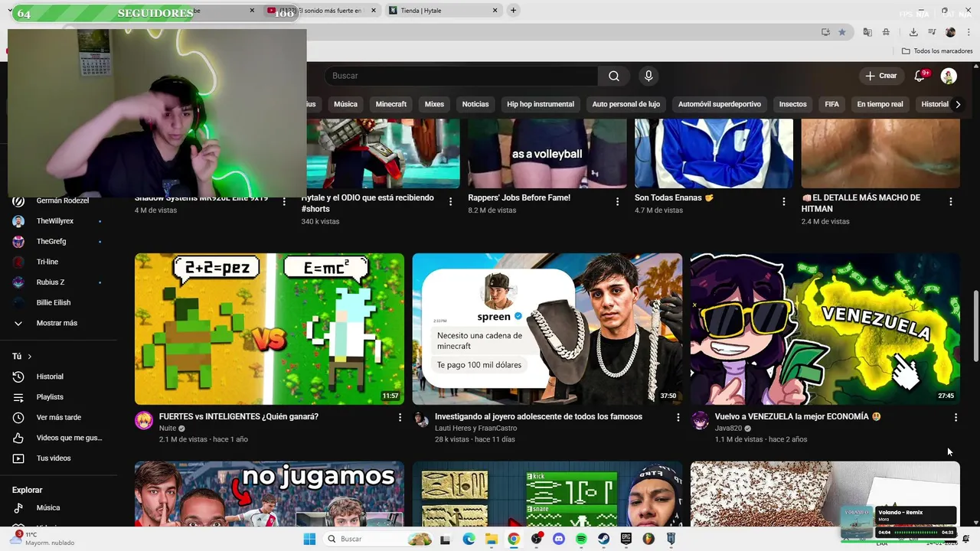Select the FIFA filter chip
Image resolution: width=980 pixels, height=551 pixels.
(832, 104)
